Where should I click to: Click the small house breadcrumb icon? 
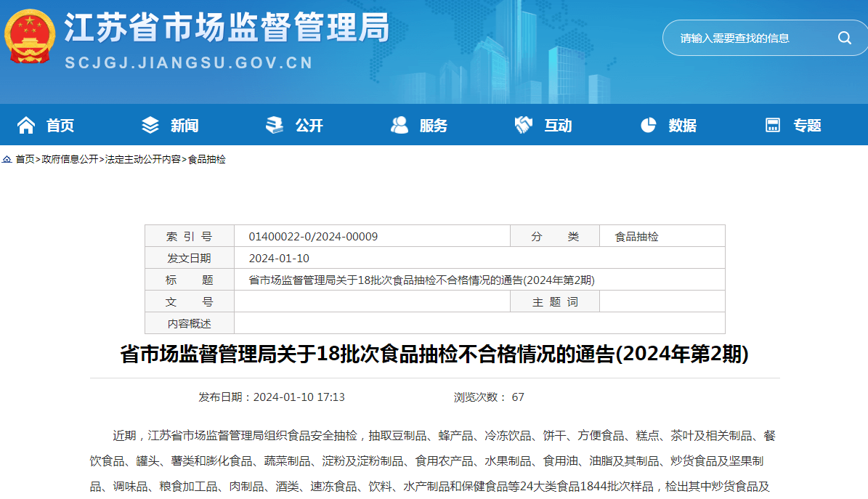(x=7, y=160)
